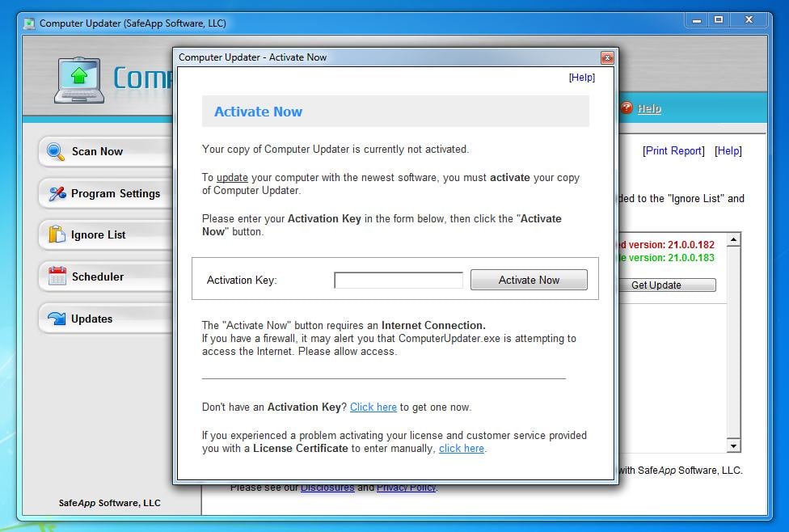The width and height of the screenshot is (789, 532).
Task: Click the underlined 'update' word
Action: [232, 178]
